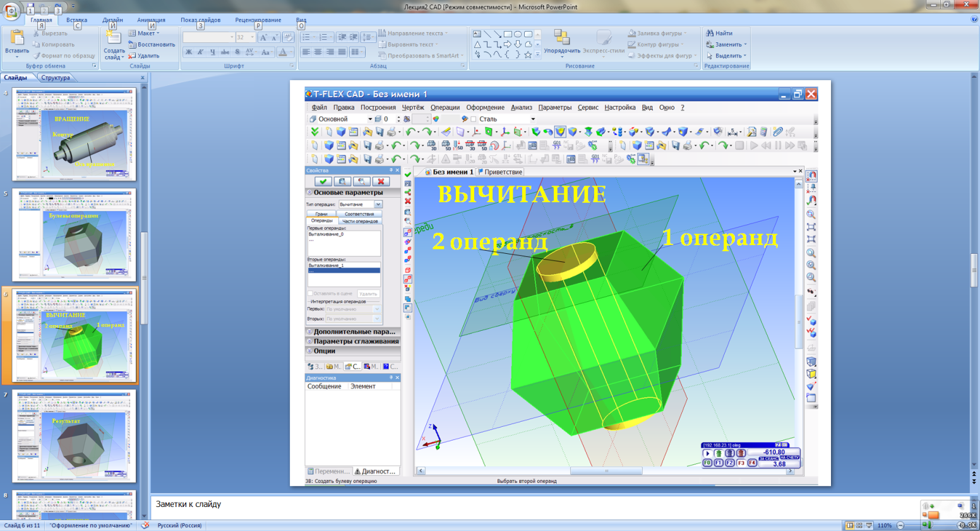Image resolution: width=980 pixels, height=531 pixels.
Task: Click zoom out minus button
Action: point(900,525)
